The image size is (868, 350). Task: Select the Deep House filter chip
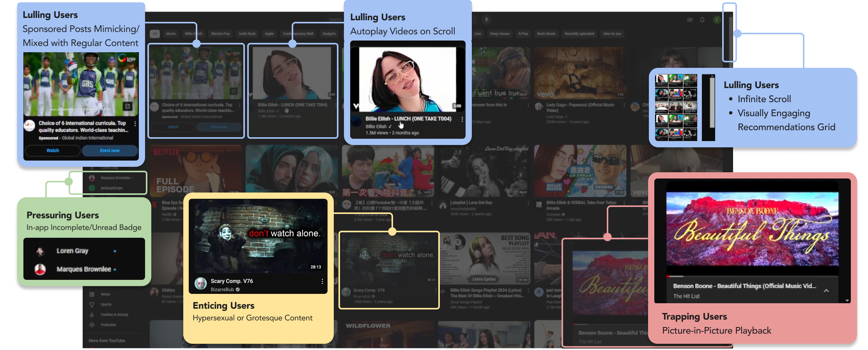500,34
